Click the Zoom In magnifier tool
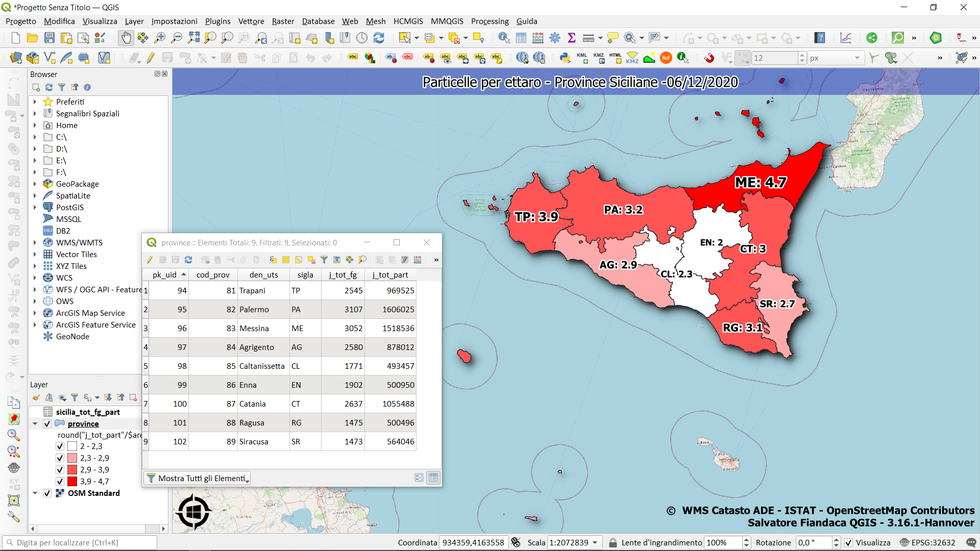 [160, 38]
